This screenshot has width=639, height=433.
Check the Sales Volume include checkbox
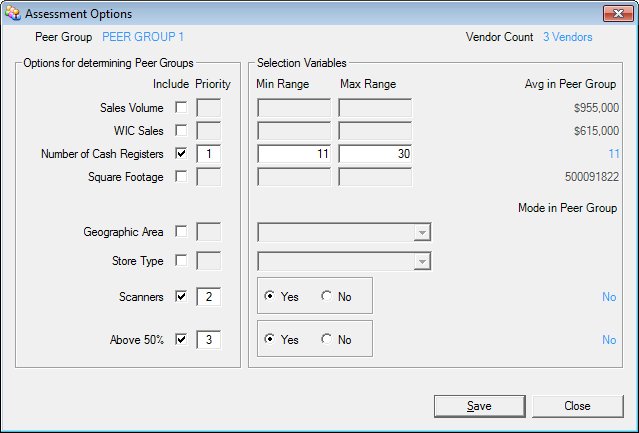pos(181,108)
